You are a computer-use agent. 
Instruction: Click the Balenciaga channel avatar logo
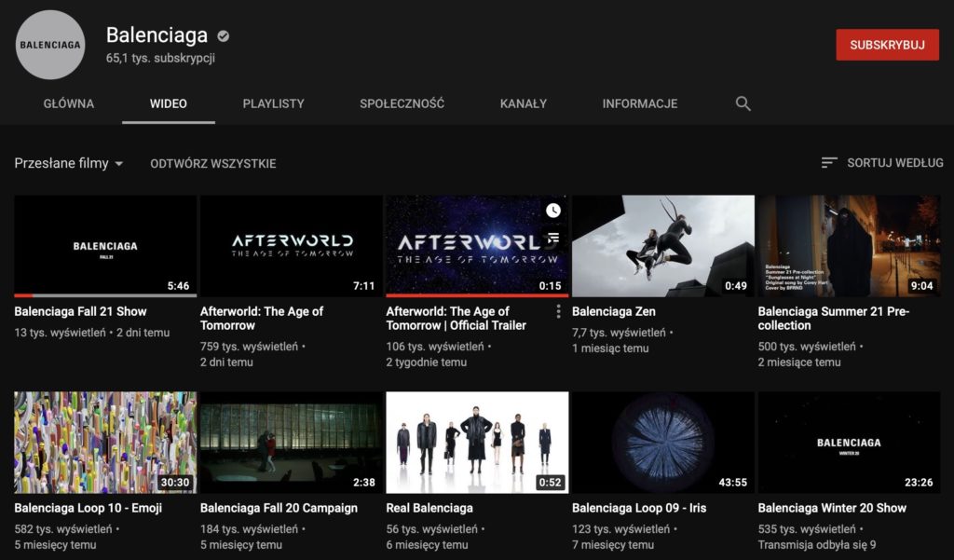50,45
